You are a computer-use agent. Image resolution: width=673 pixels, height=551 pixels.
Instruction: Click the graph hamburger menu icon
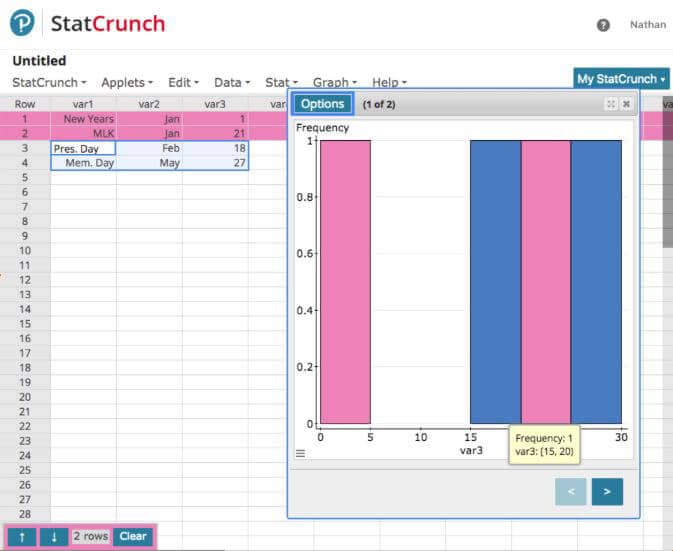pos(301,453)
